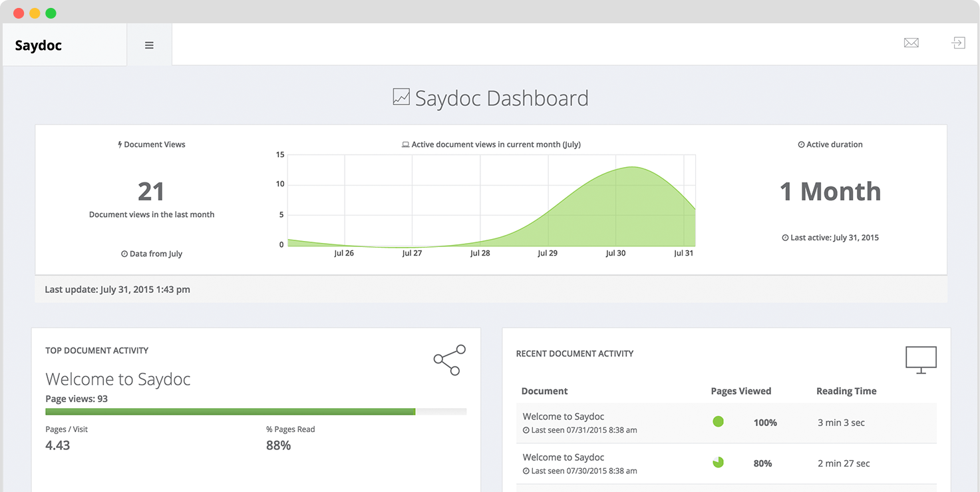Click the page views progress bar
Image resolution: width=980 pixels, height=492 pixels.
[256, 411]
